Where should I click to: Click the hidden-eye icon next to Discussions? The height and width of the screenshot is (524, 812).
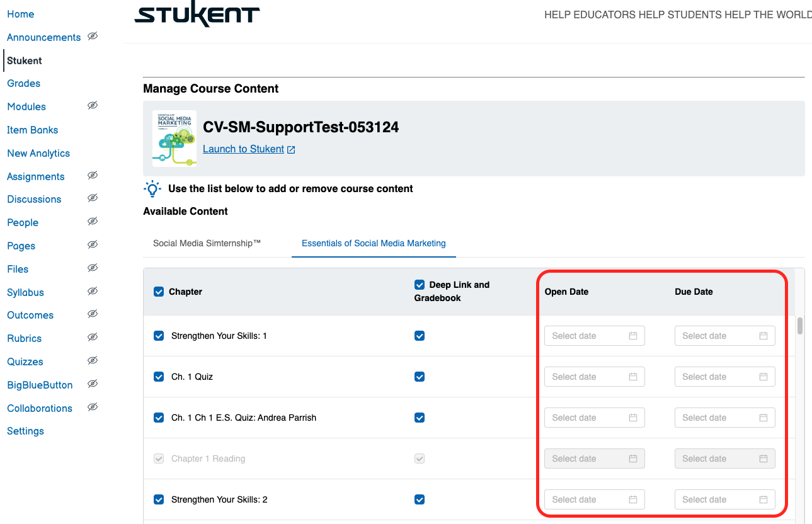pyautogui.click(x=93, y=198)
